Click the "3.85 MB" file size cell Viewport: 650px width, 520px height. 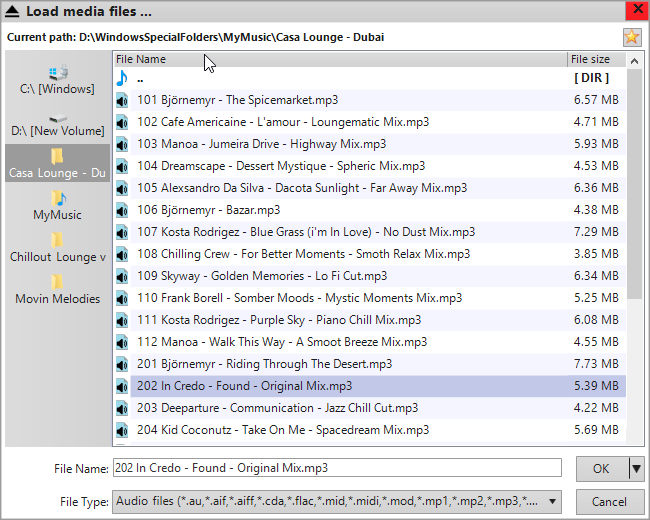coord(596,254)
